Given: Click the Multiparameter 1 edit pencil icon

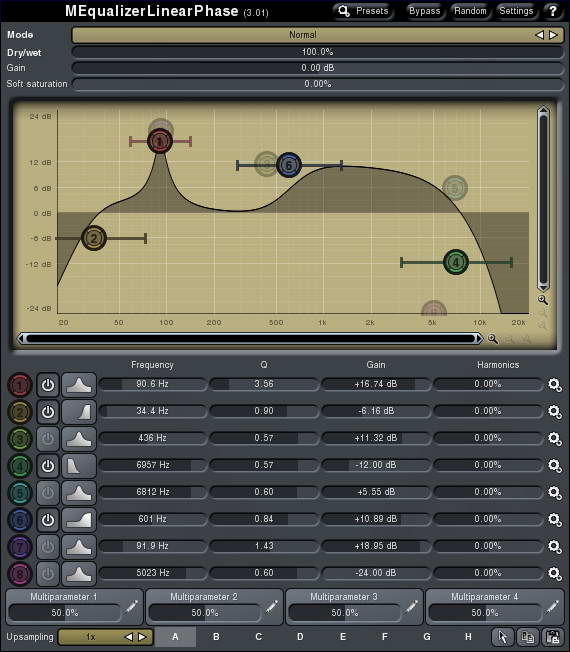Looking at the screenshot, I should coord(131,608).
